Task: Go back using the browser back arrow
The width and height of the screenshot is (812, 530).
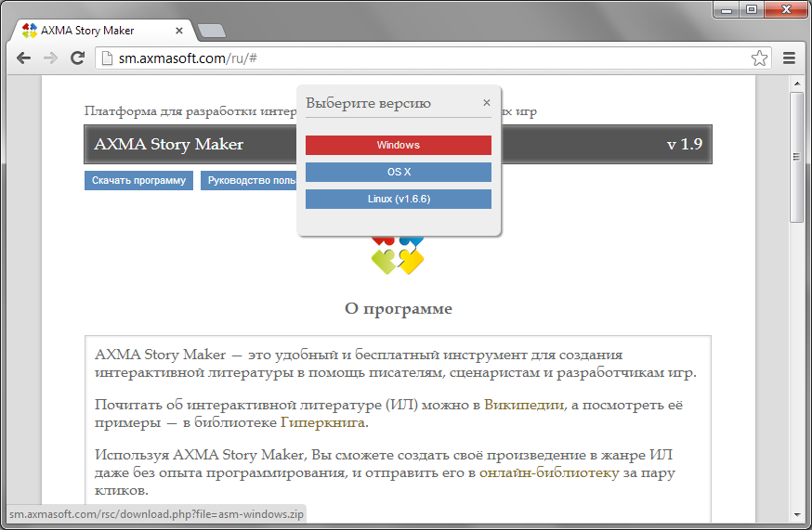Action: 23,58
